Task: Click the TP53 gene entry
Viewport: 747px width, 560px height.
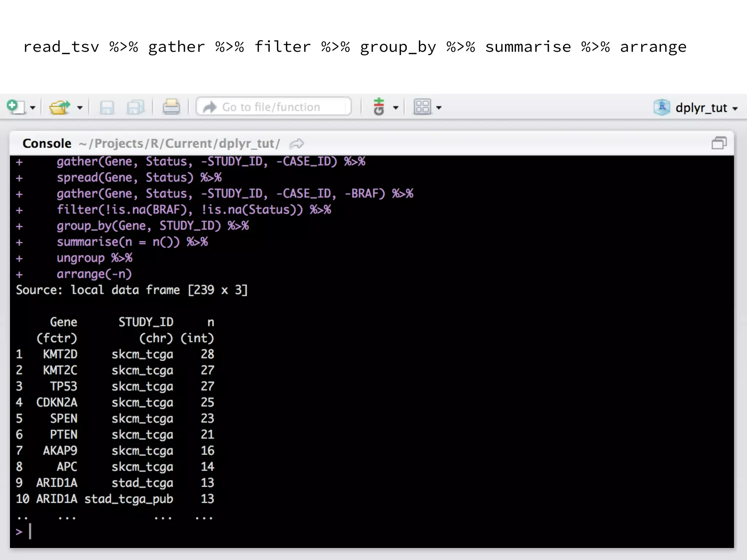Action: tap(63, 386)
